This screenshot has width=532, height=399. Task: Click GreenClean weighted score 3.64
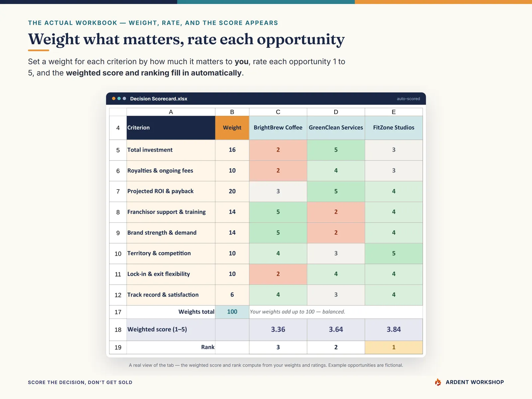tap(336, 330)
